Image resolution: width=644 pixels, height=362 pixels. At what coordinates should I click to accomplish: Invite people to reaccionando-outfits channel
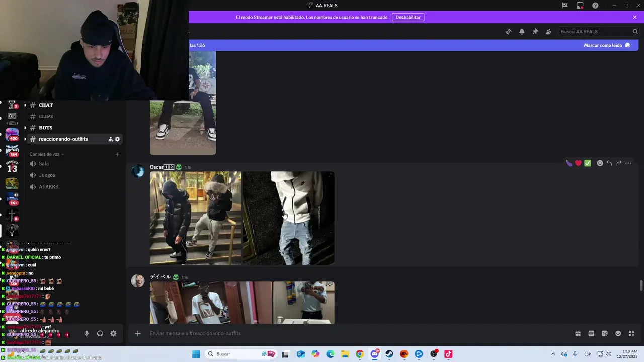110,139
